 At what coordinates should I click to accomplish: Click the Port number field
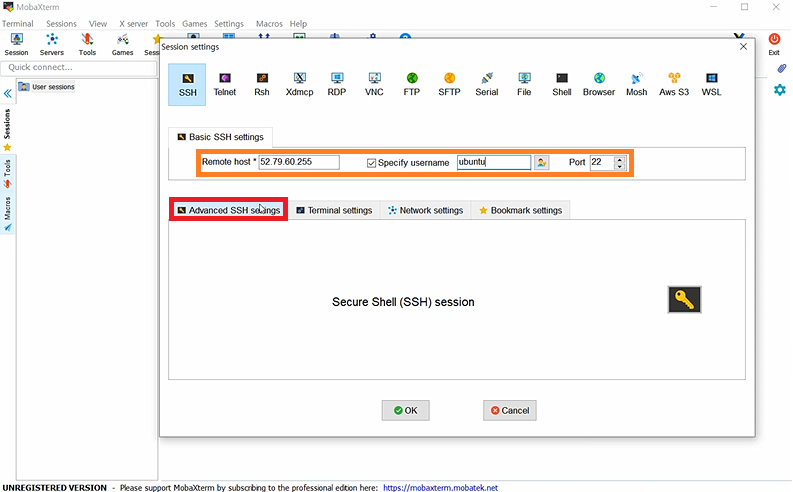602,162
